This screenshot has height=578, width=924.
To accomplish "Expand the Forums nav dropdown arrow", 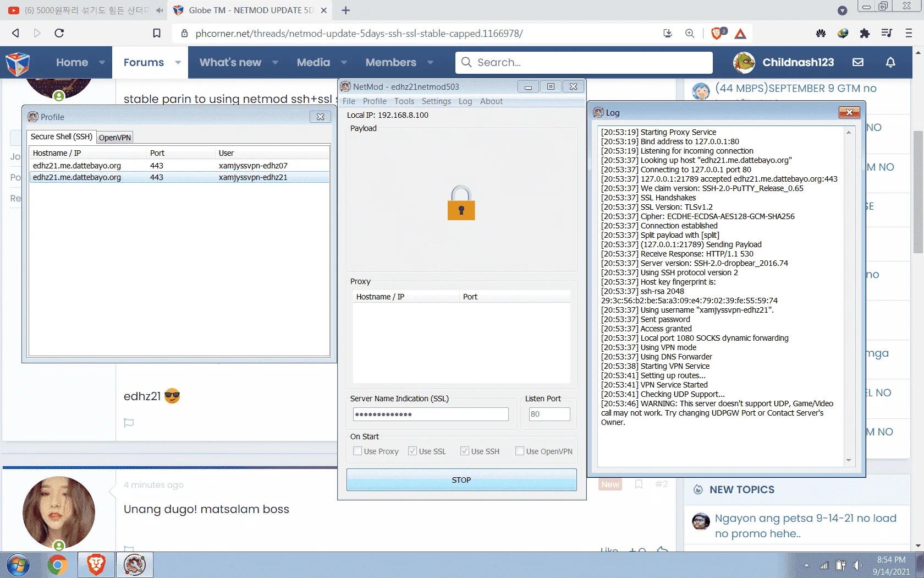I will pos(178,63).
